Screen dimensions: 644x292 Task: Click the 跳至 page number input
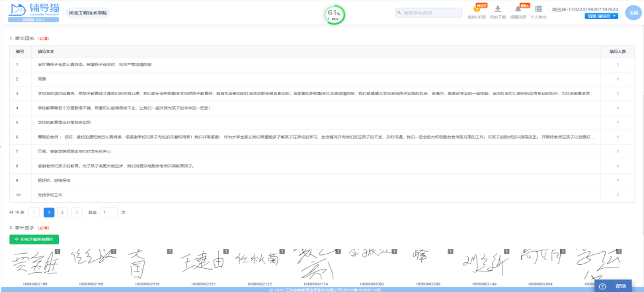(109, 213)
